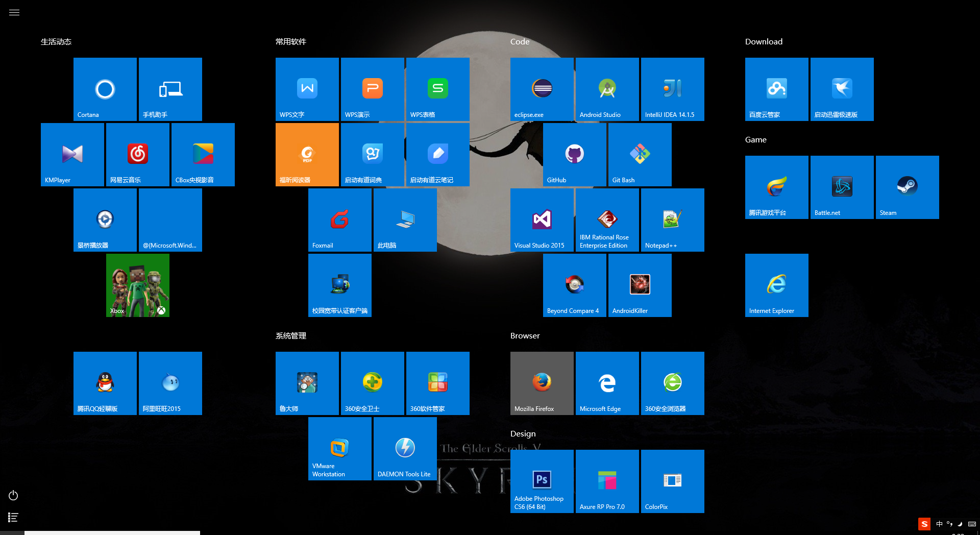Expand the hamburger menu
This screenshot has width=980, height=535.
tap(14, 12)
